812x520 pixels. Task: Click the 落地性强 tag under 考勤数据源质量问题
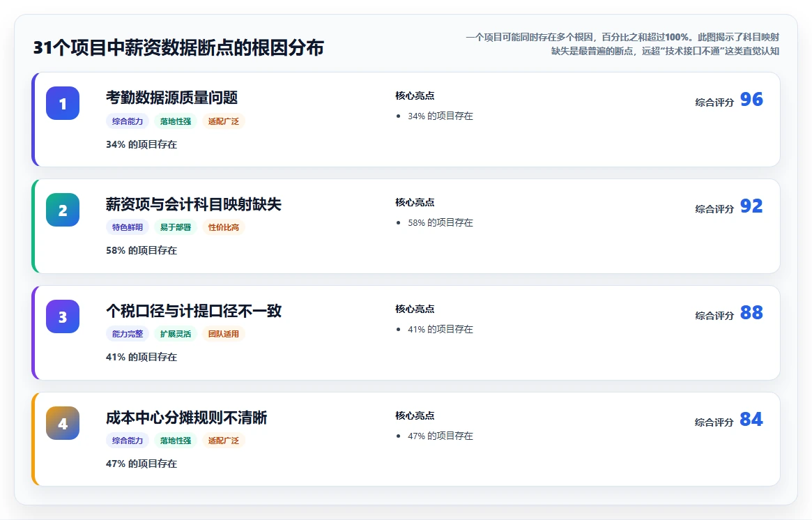coord(176,121)
